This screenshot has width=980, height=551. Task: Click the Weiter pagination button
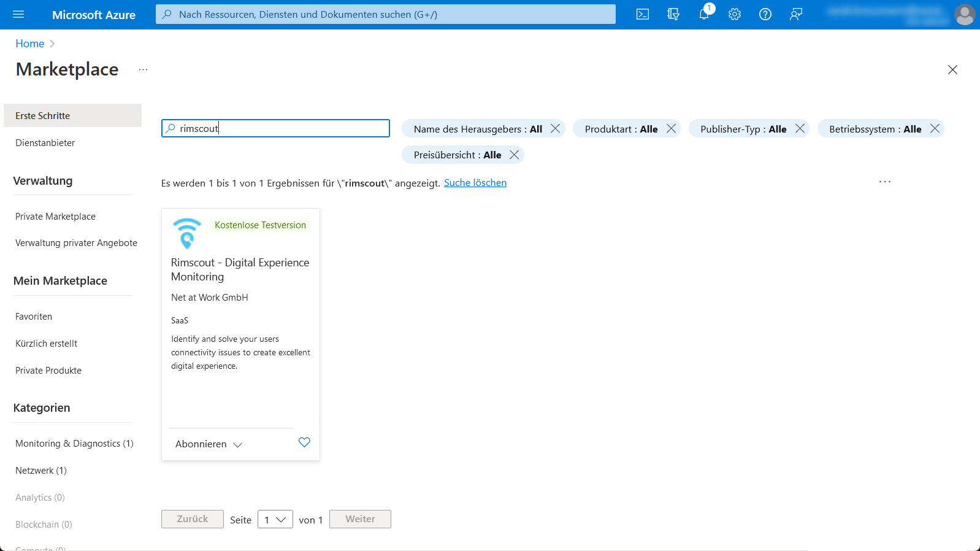[x=360, y=519]
